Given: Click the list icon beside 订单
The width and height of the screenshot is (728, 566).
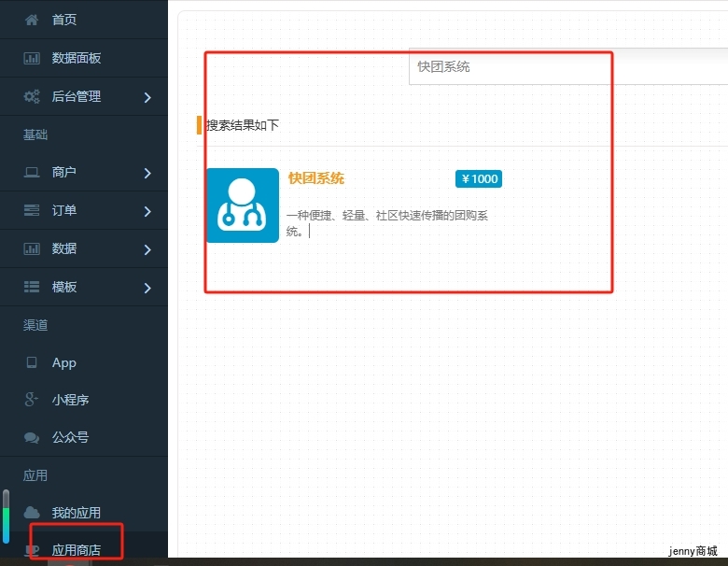Looking at the screenshot, I should point(32,210).
